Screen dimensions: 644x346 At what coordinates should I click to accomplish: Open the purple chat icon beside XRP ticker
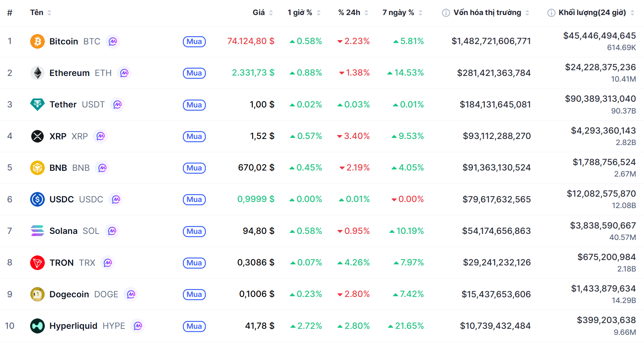(100, 136)
